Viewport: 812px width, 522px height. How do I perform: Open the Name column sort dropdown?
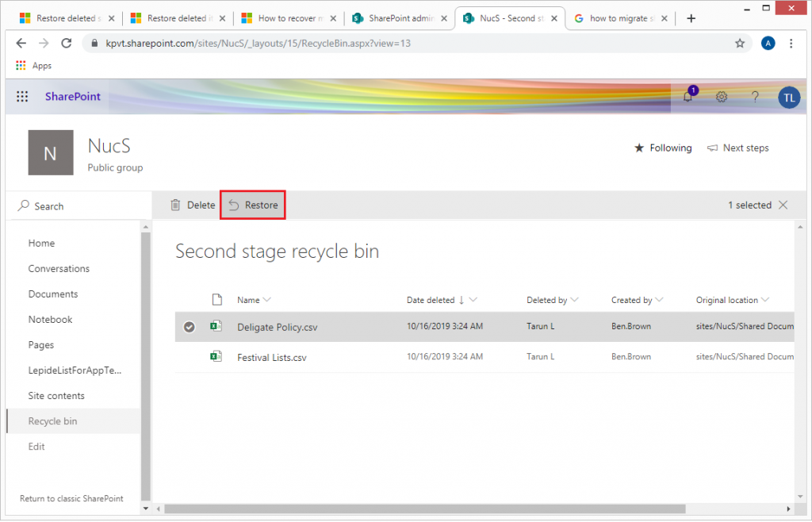tap(268, 299)
